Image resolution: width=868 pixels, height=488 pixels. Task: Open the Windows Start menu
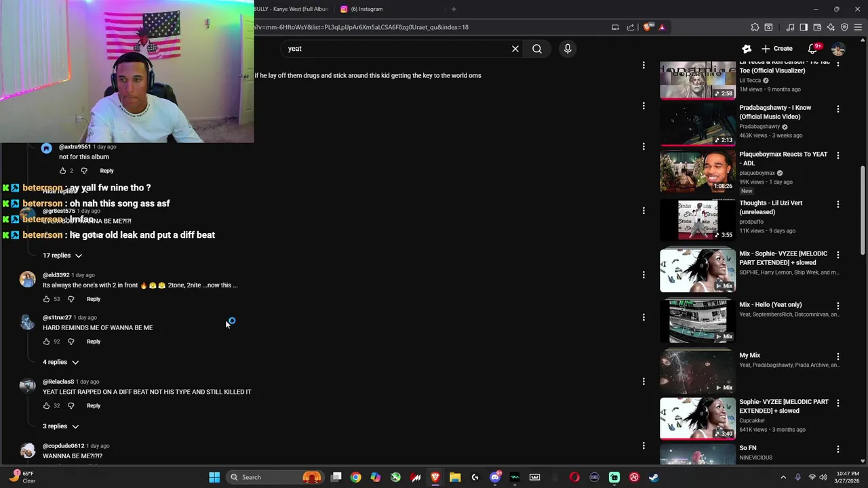[x=214, y=477]
